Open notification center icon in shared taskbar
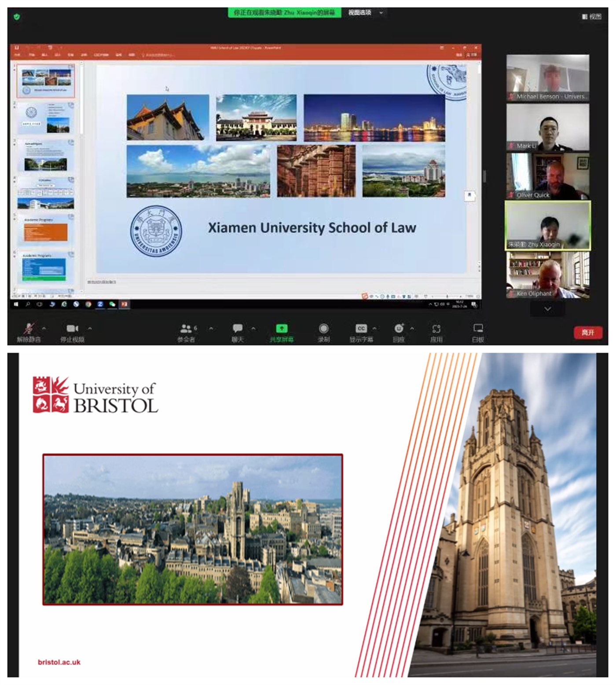This screenshot has width=616, height=685. (x=474, y=304)
